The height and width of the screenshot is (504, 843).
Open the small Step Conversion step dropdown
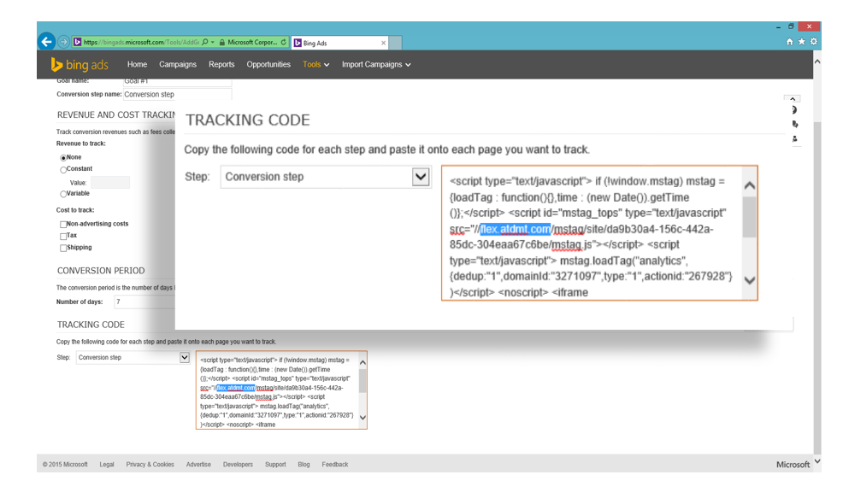(x=133, y=357)
